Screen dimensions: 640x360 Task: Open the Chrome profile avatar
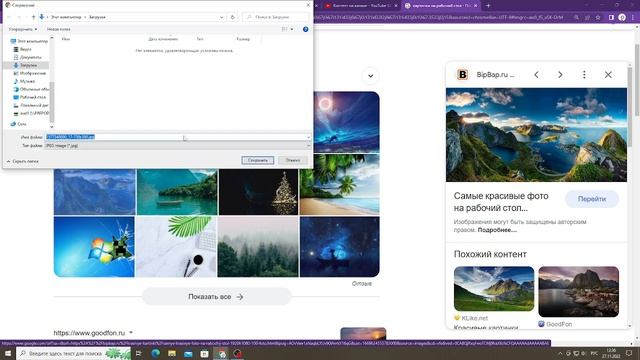(x=622, y=18)
